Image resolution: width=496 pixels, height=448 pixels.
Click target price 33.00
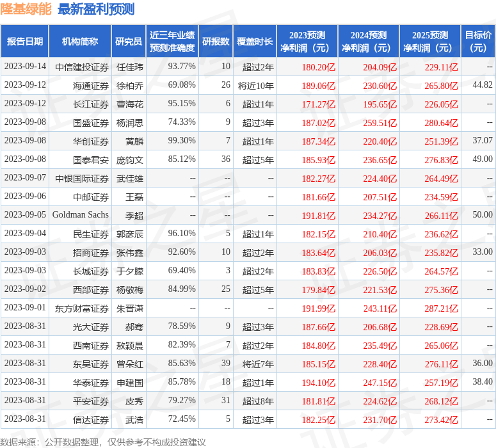point(483,252)
